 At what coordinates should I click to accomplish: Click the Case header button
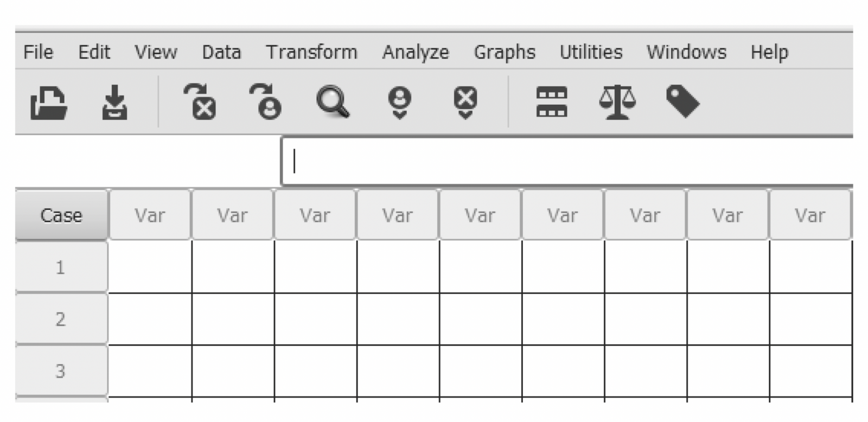61,215
